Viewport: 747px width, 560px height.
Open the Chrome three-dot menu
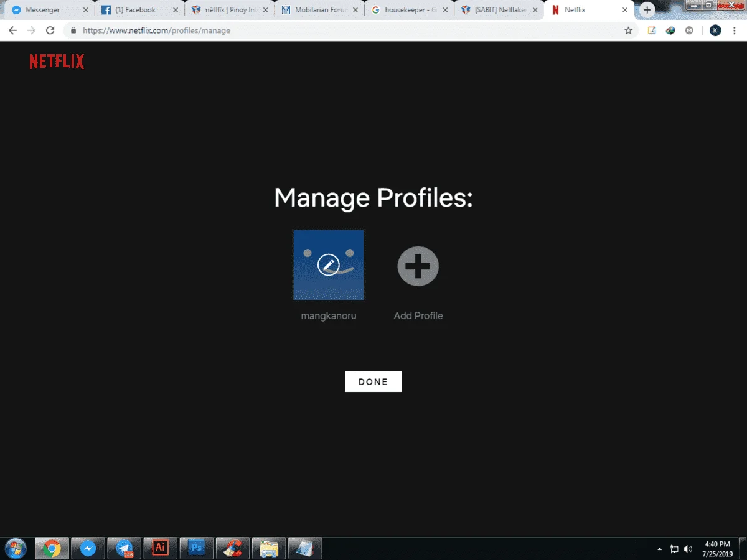click(734, 30)
